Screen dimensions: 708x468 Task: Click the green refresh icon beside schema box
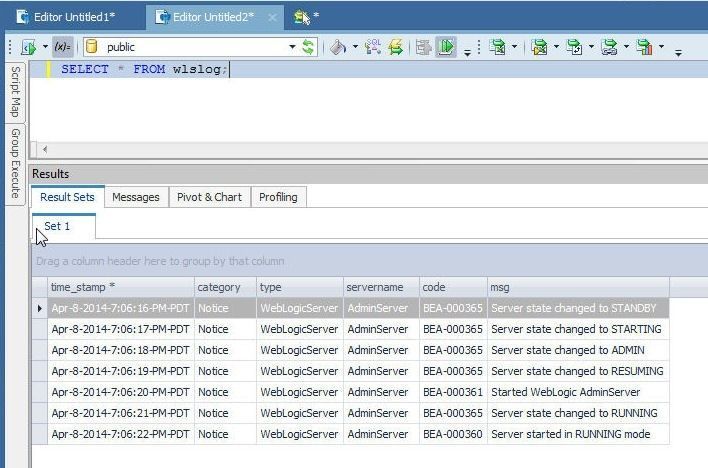coord(308,47)
